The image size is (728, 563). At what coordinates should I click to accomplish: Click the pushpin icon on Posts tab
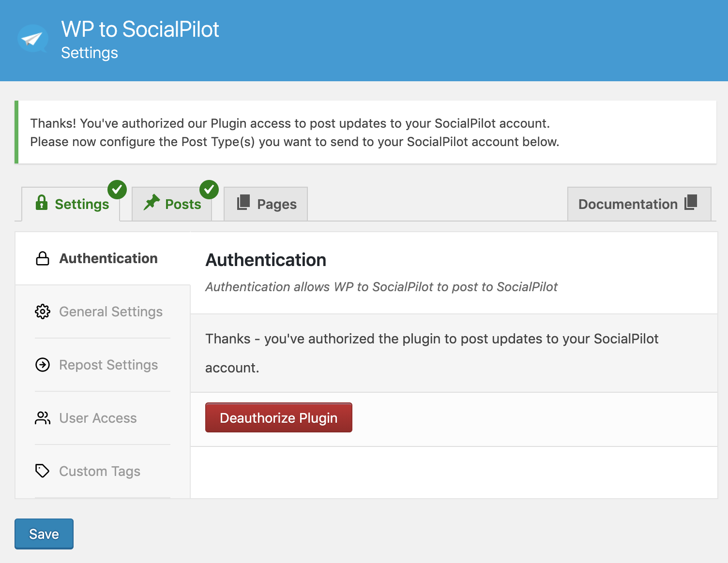pyautogui.click(x=152, y=203)
